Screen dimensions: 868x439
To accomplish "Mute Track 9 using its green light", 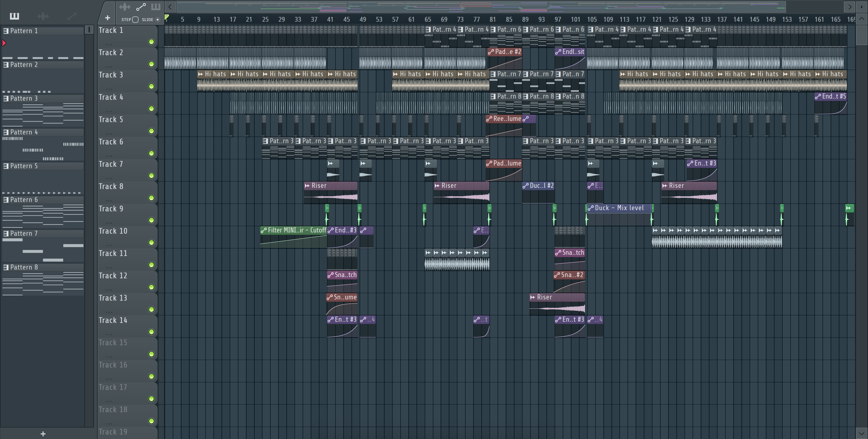I will pyautogui.click(x=152, y=220).
